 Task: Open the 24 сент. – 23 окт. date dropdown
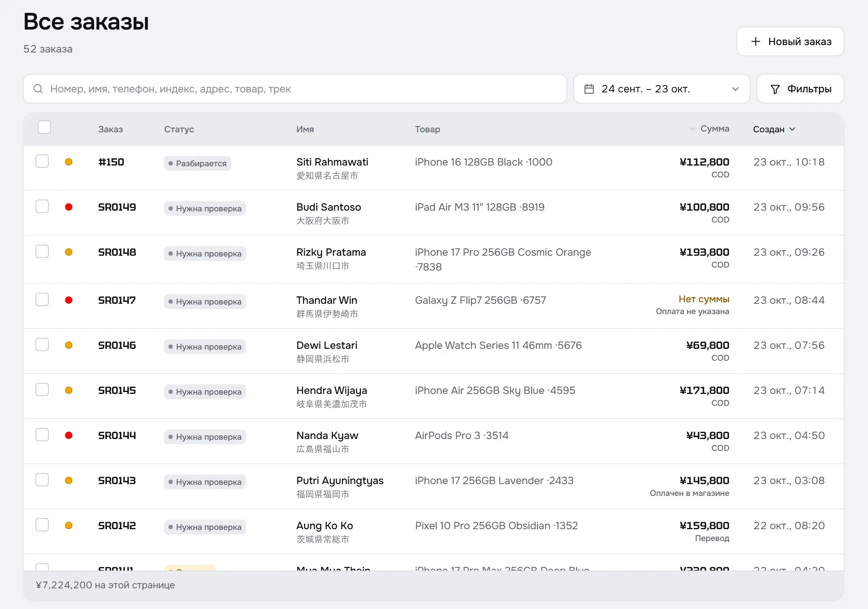click(662, 89)
